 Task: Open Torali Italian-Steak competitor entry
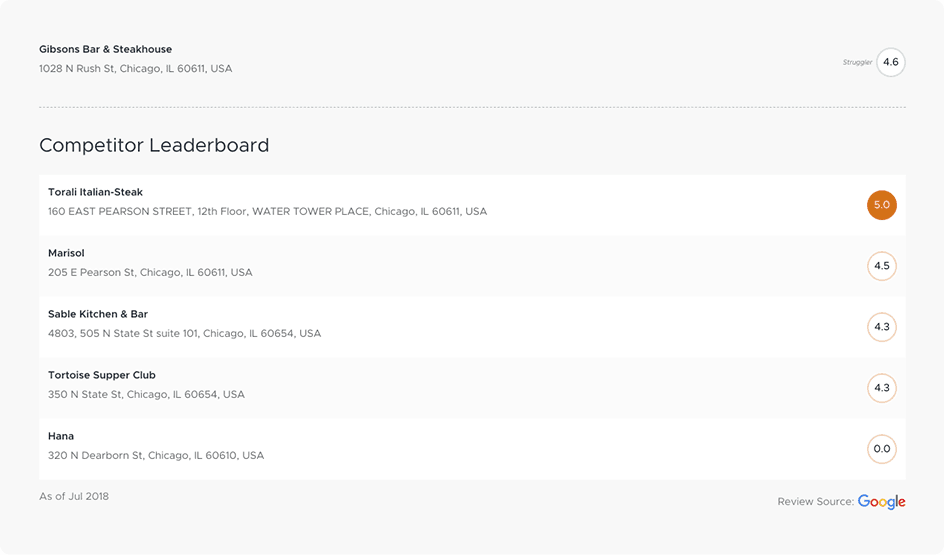coord(472,205)
